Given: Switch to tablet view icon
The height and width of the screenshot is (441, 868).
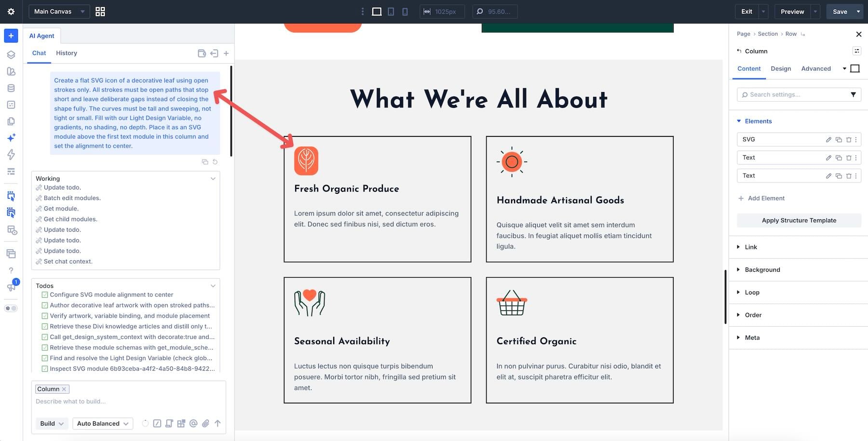Looking at the screenshot, I should [391, 12].
